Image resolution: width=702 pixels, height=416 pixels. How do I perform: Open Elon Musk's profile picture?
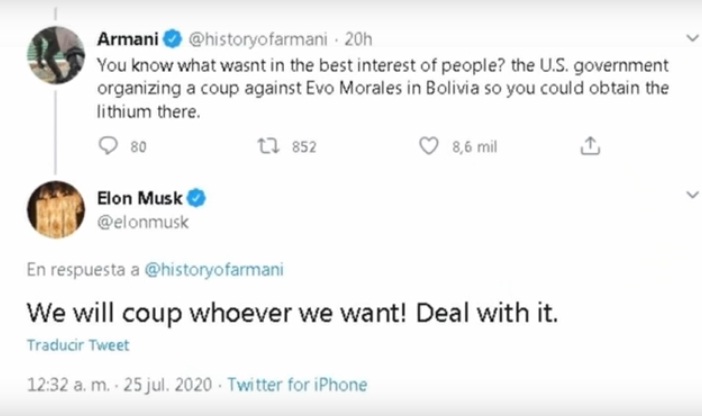[55, 209]
